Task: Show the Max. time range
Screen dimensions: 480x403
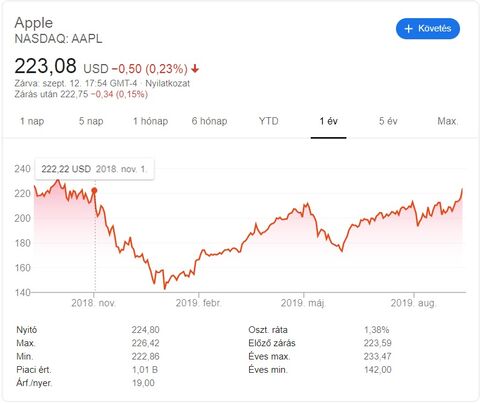Action: [x=448, y=121]
